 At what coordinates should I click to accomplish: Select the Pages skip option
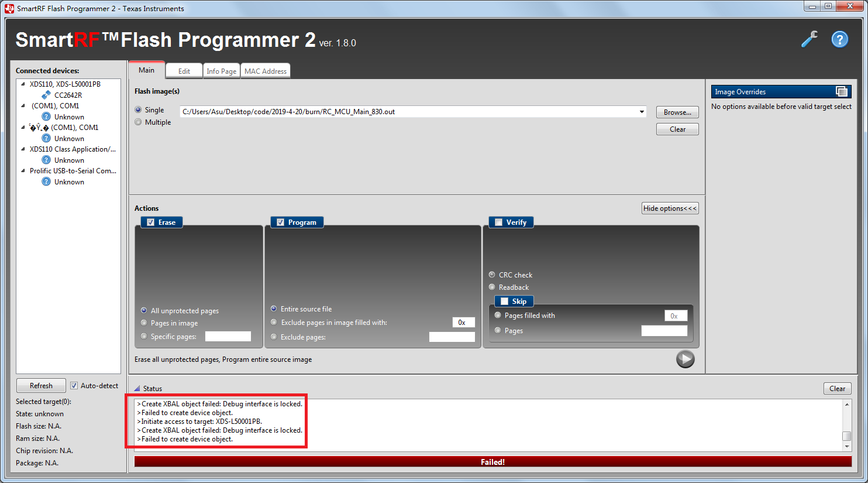pos(498,330)
